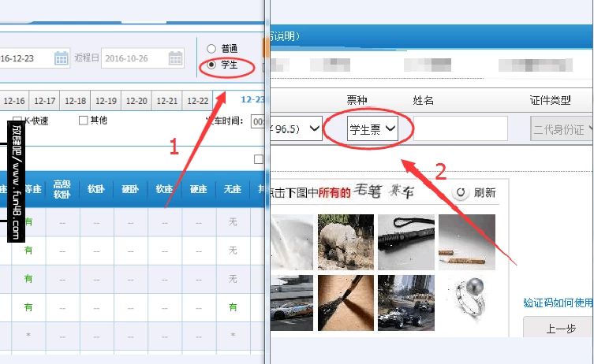594x364 pixels.
Task: Tick the 其他 checkbox
Action: (x=83, y=121)
